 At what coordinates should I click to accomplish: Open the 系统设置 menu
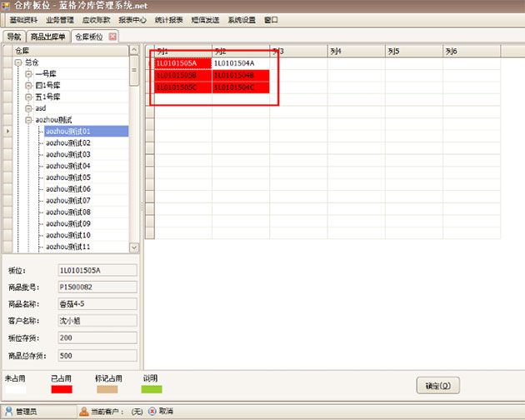[x=242, y=19]
